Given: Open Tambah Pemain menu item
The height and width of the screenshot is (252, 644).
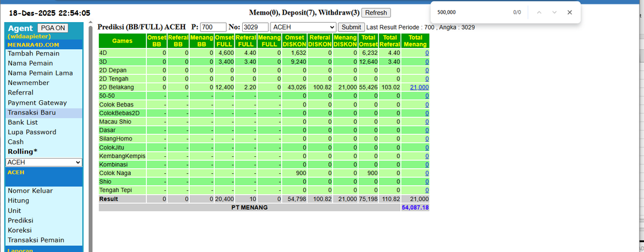Looking at the screenshot, I should (34, 54).
